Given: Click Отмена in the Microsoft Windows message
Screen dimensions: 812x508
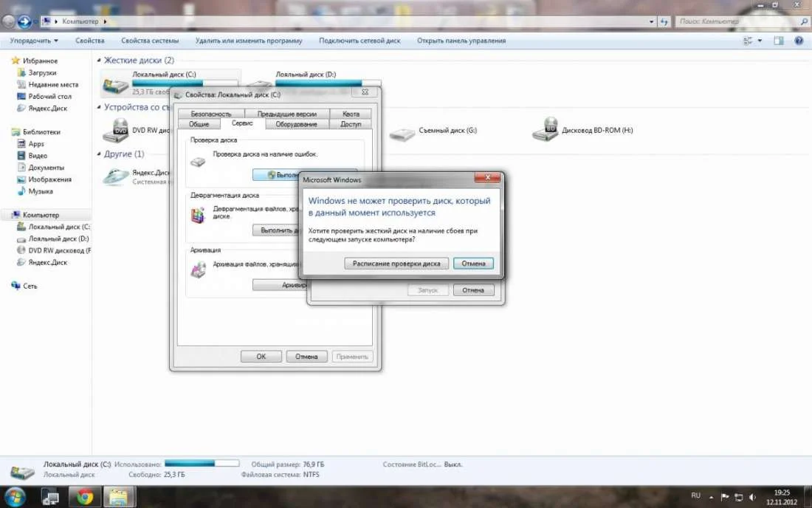Looking at the screenshot, I should click(473, 264).
